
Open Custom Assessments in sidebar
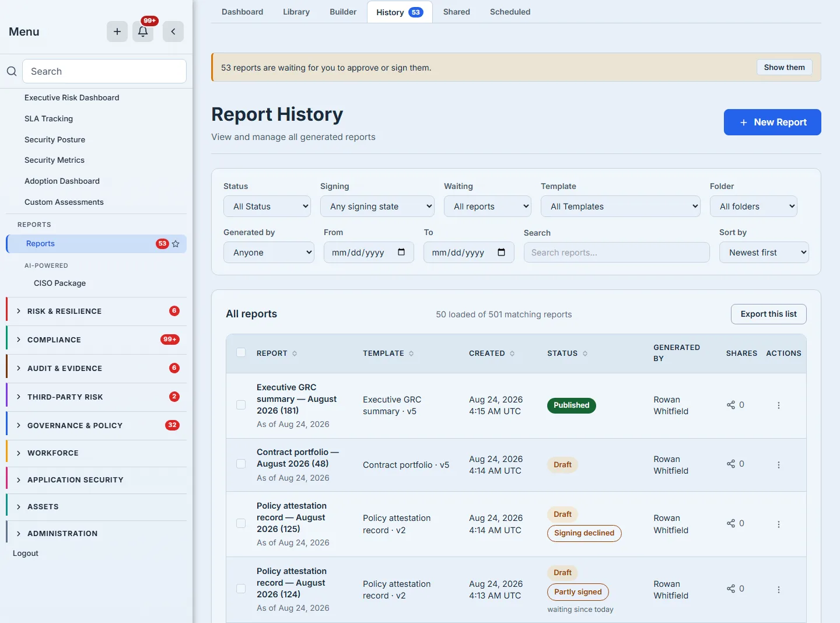[x=64, y=202]
